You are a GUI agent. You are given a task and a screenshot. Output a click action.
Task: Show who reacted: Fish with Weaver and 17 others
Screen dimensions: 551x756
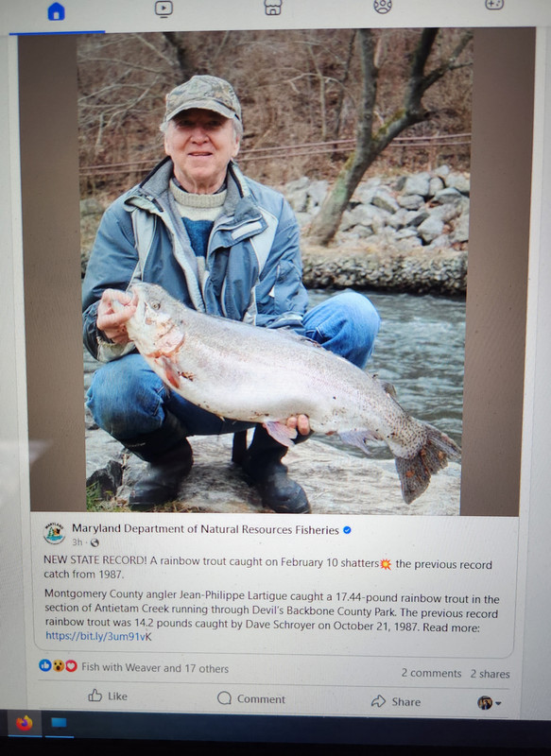(155, 668)
